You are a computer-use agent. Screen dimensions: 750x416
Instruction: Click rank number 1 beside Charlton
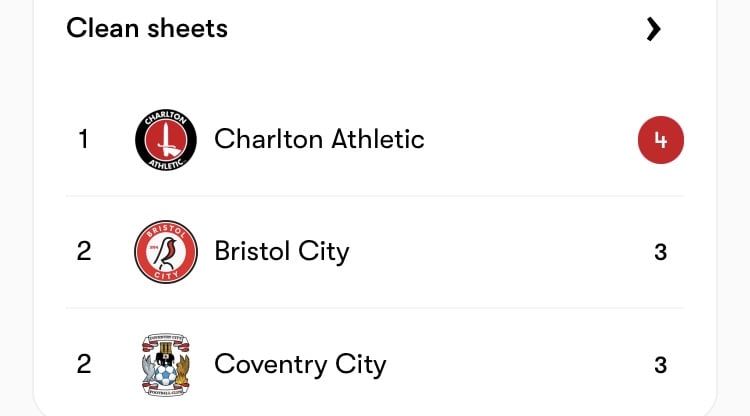83,139
